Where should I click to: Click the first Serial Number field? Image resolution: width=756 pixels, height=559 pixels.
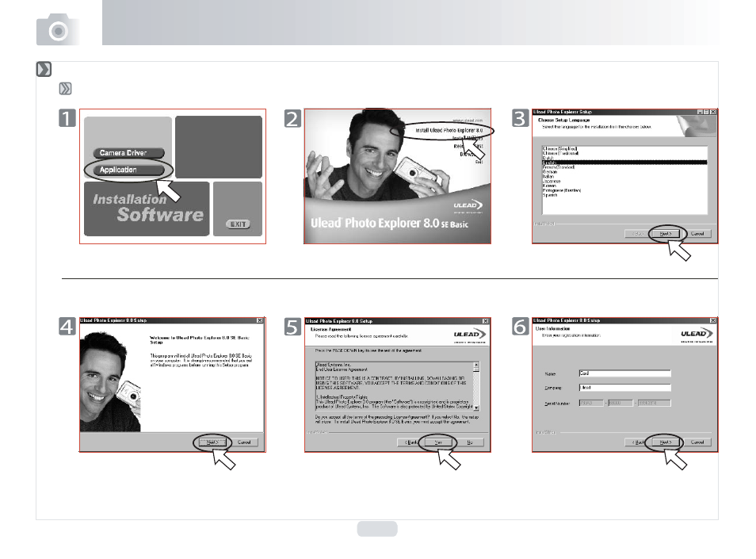[x=591, y=403]
